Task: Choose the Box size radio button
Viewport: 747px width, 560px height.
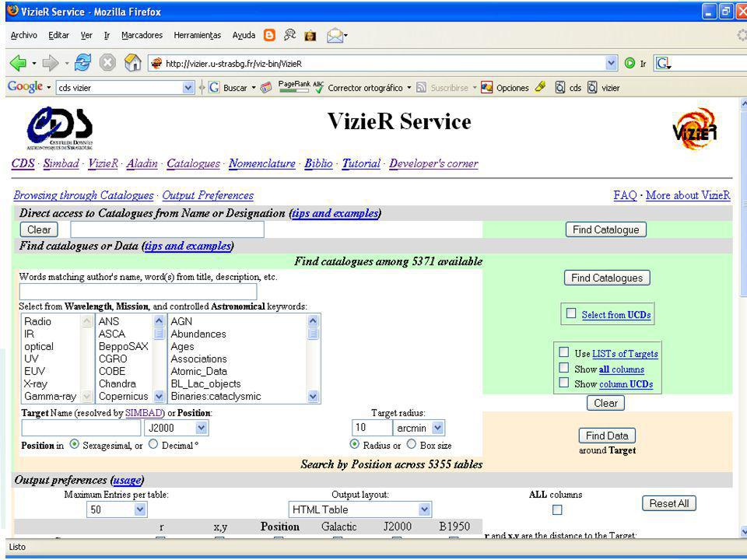Action: click(x=412, y=444)
